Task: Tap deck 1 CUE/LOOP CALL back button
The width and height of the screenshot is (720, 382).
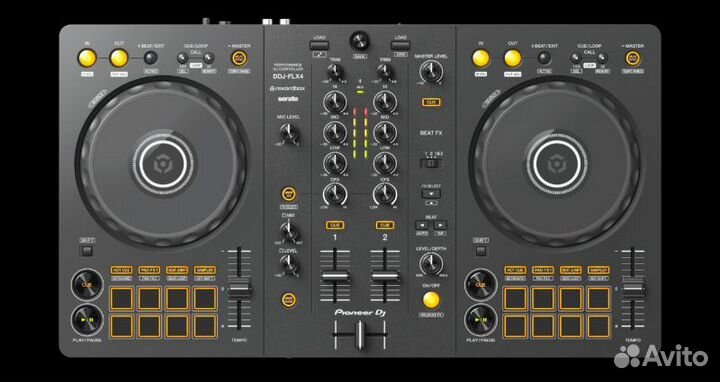Action: (x=182, y=58)
